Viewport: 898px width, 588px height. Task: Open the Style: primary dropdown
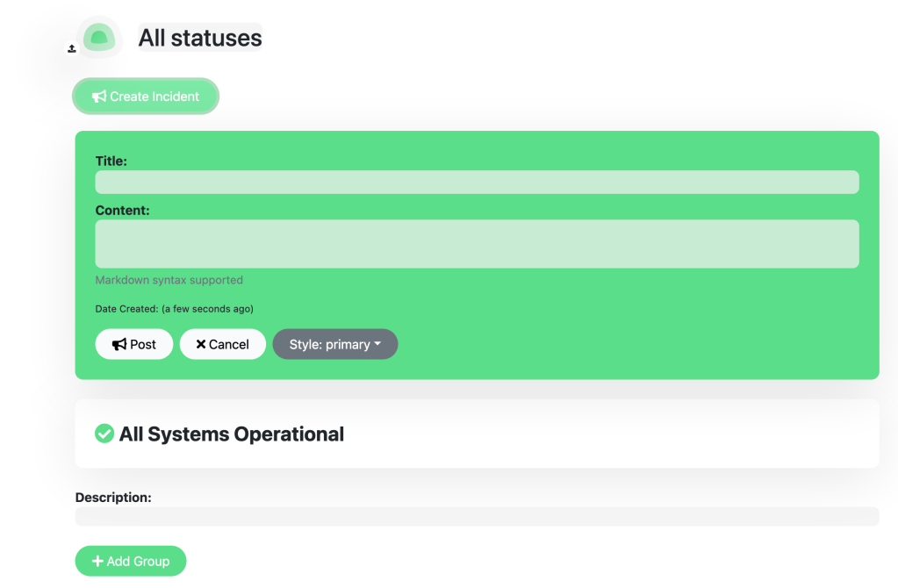(334, 345)
